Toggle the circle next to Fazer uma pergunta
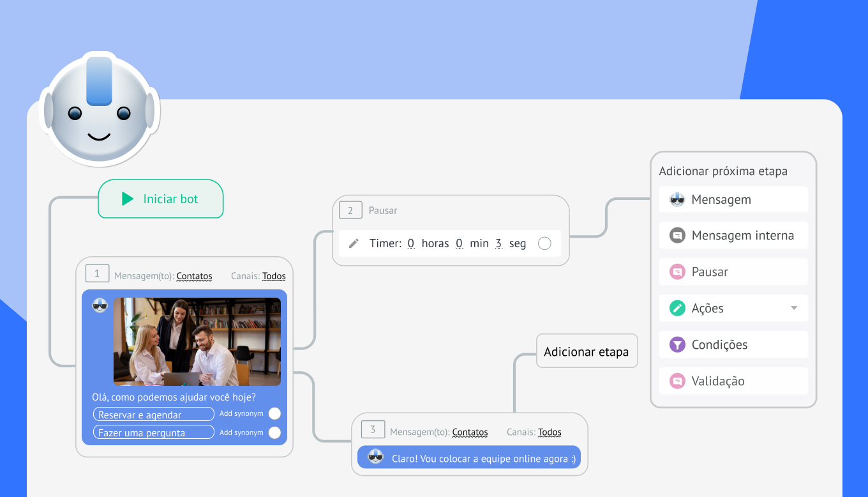Image resolution: width=868 pixels, height=497 pixels. pyautogui.click(x=274, y=432)
